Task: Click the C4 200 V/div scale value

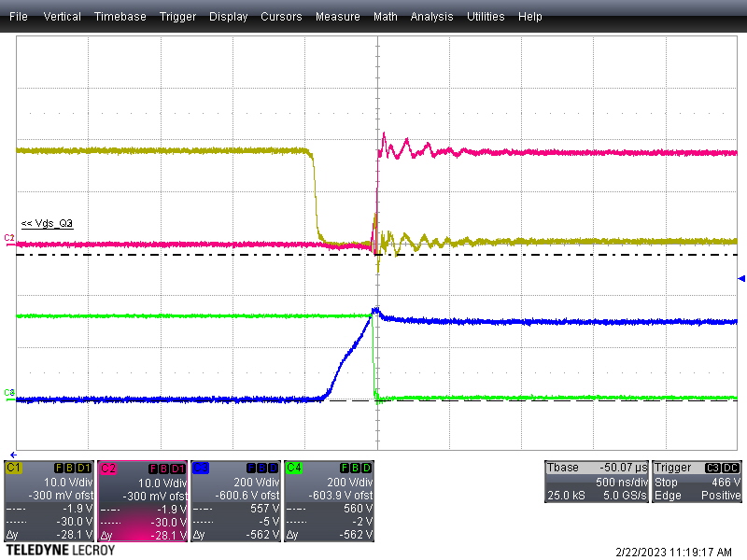Action: [x=349, y=483]
